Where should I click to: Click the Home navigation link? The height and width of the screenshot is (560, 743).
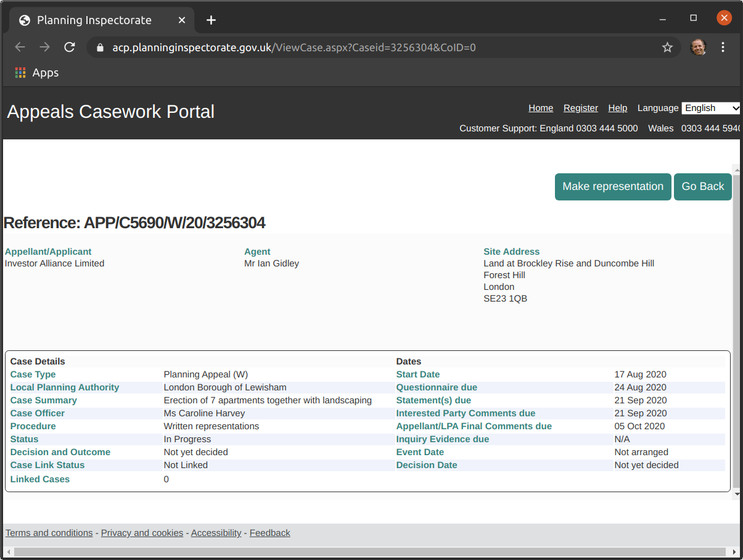[541, 108]
